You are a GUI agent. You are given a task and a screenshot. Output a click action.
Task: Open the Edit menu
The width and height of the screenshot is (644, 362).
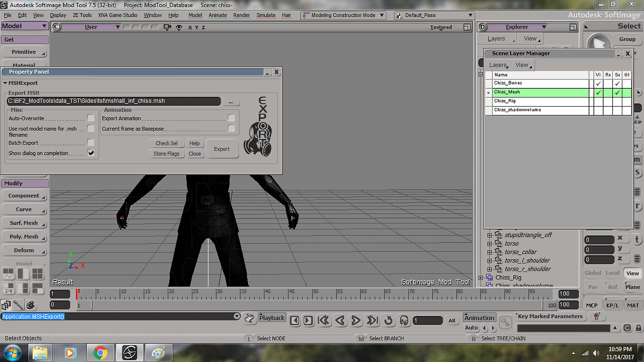point(23,15)
